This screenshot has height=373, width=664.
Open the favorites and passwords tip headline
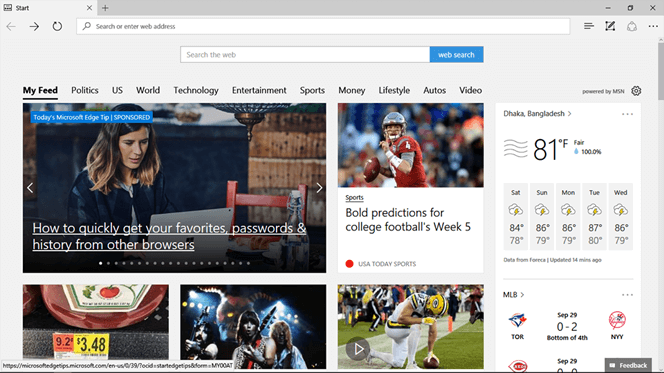[169, 236]
